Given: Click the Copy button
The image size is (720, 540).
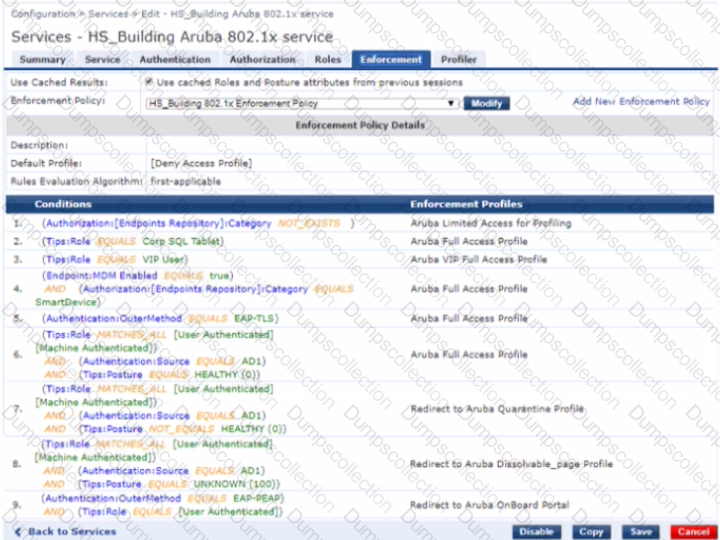Looking at the screenshot, I should tap(591, 532).
